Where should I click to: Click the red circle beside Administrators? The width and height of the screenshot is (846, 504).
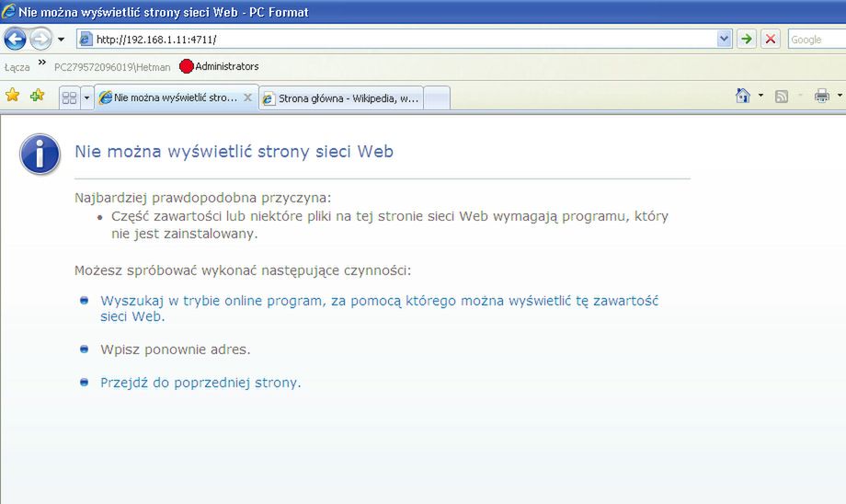186,66
